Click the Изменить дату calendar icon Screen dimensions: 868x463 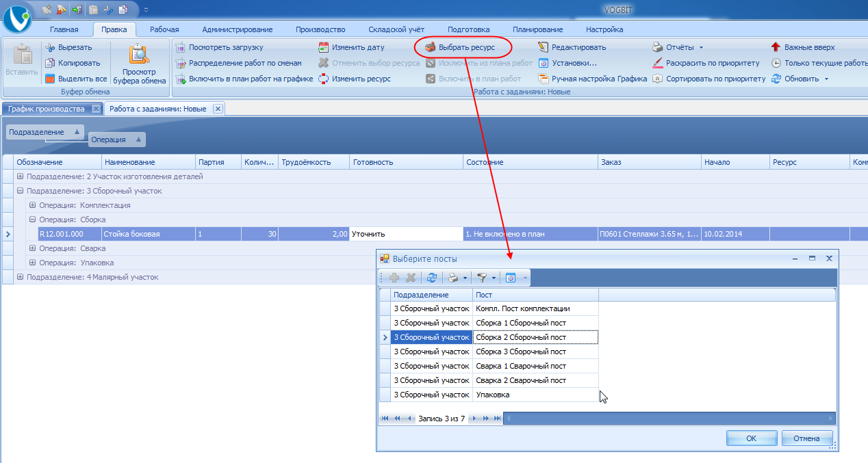(x=324, y=47)
